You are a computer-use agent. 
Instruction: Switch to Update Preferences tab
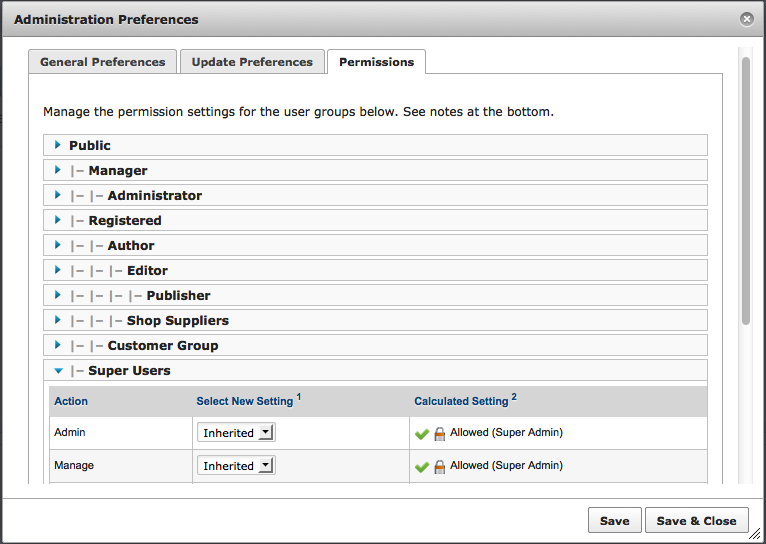[x=252, y=62]
